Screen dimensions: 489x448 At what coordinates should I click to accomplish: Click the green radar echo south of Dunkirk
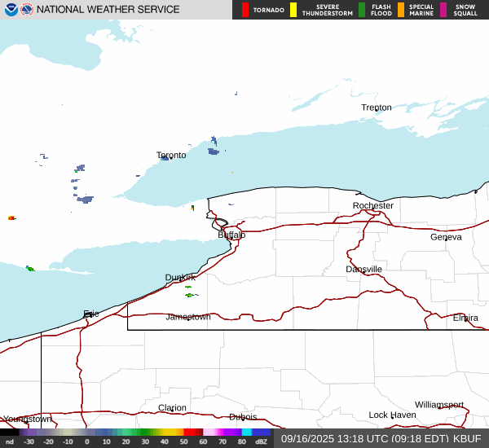tap(189, 295)
